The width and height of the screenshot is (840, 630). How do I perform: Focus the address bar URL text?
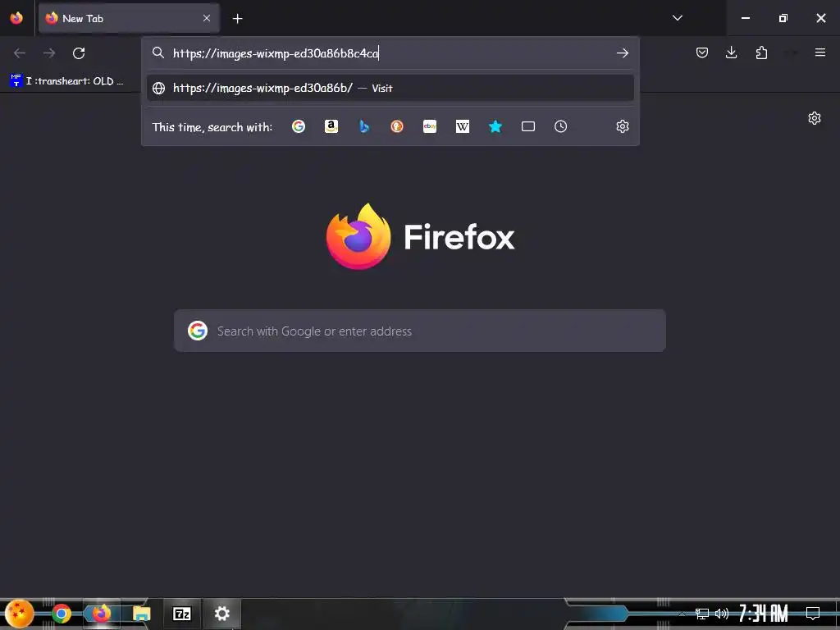tap(276, 53)
